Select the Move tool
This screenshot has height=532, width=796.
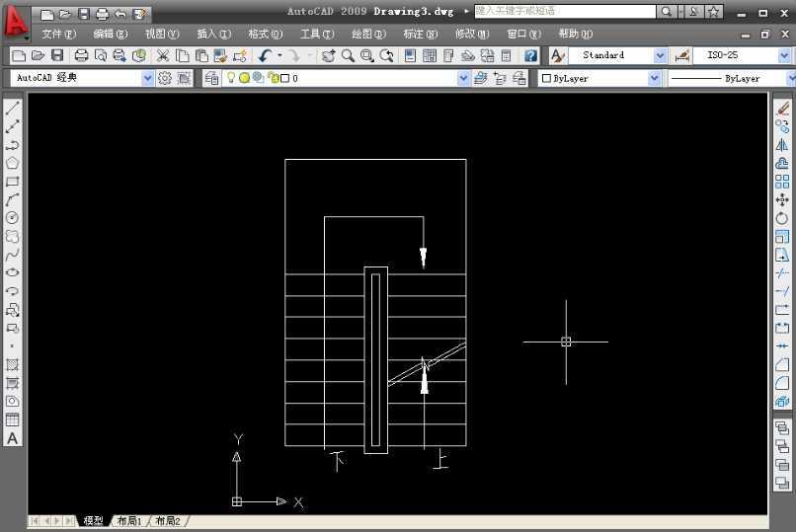coord(782,199)
